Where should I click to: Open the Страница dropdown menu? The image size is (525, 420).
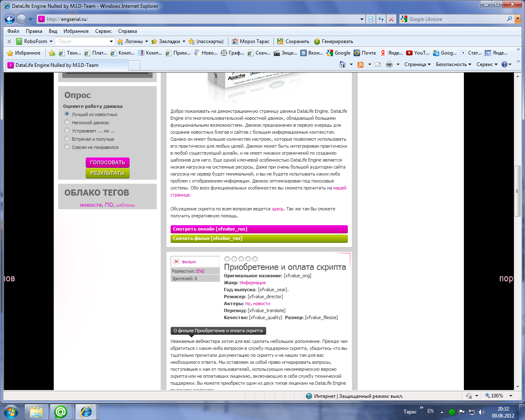pyautogui.click(x=418, y=64)
